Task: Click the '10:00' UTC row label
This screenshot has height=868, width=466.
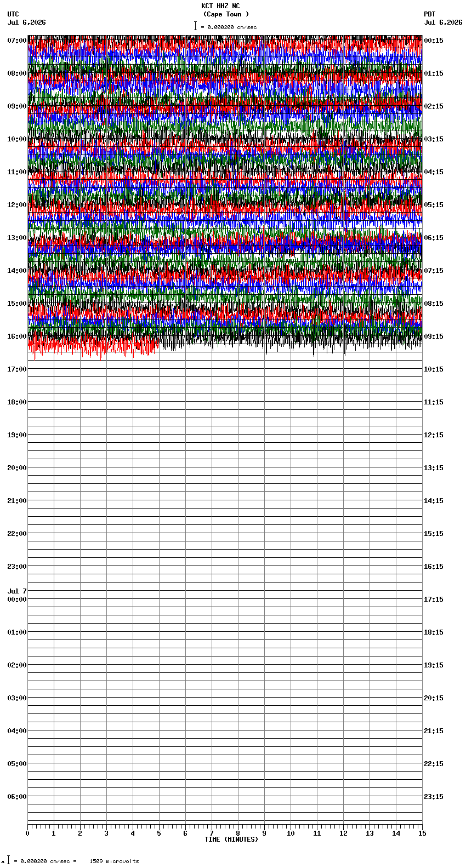Action: 17,139
